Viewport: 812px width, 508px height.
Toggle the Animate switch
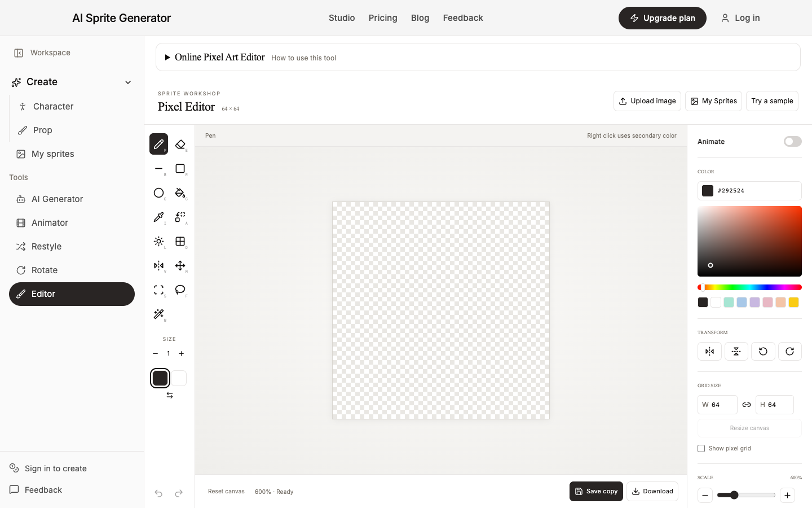793,141
